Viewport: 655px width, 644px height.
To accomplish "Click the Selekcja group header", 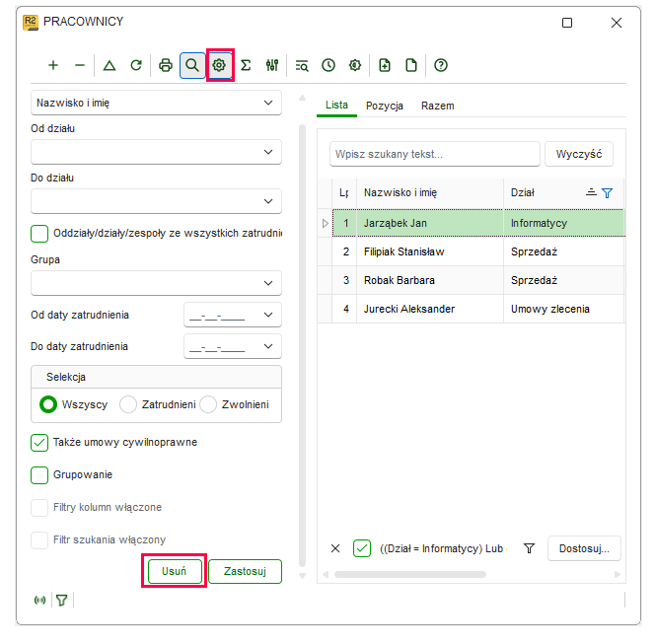I will pos(156,377).
